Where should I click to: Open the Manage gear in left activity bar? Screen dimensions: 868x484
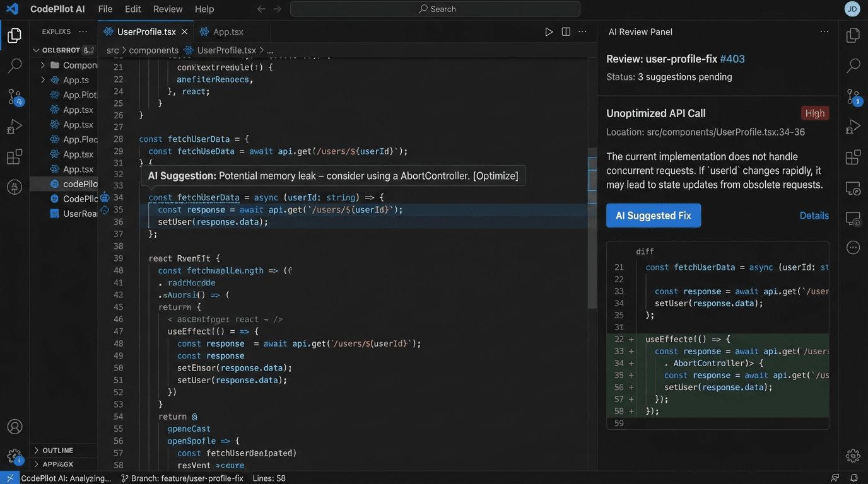point(14,457)
